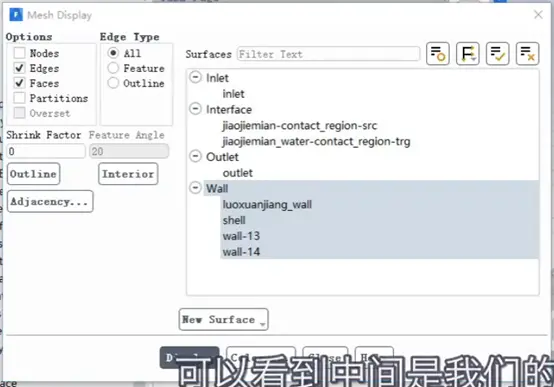The image size is (554, 387).
Task: Click the Outlet group label
Action: tap(222, 157)
